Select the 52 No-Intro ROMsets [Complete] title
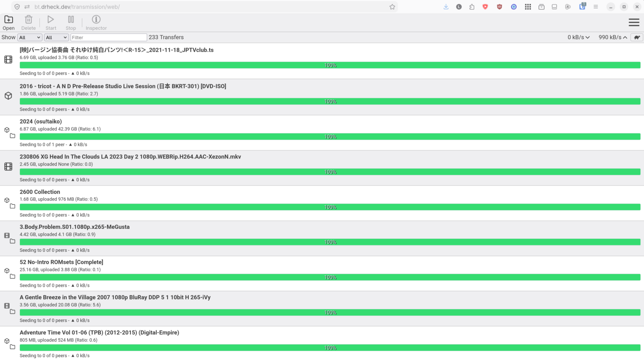 (61, 262)
